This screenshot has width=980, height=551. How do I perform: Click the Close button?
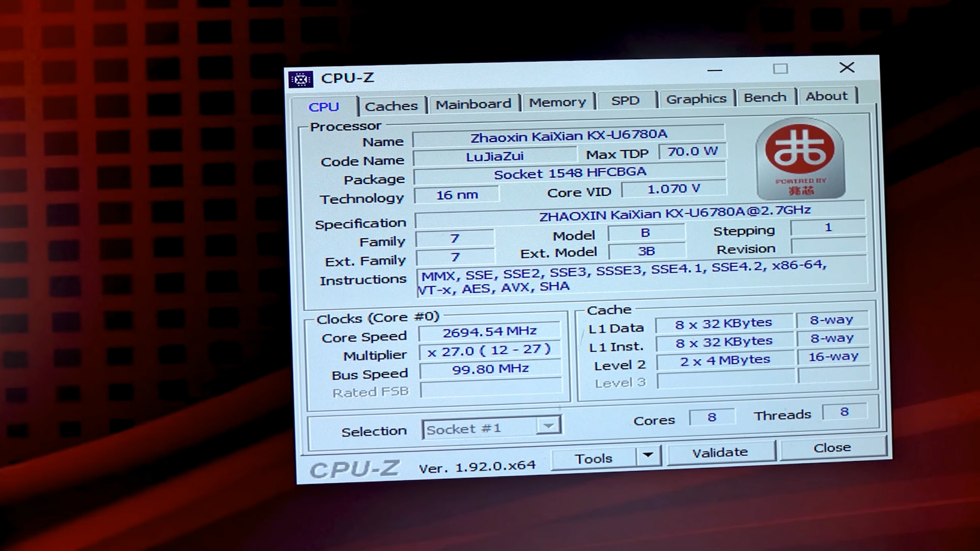tap(833, 448)
